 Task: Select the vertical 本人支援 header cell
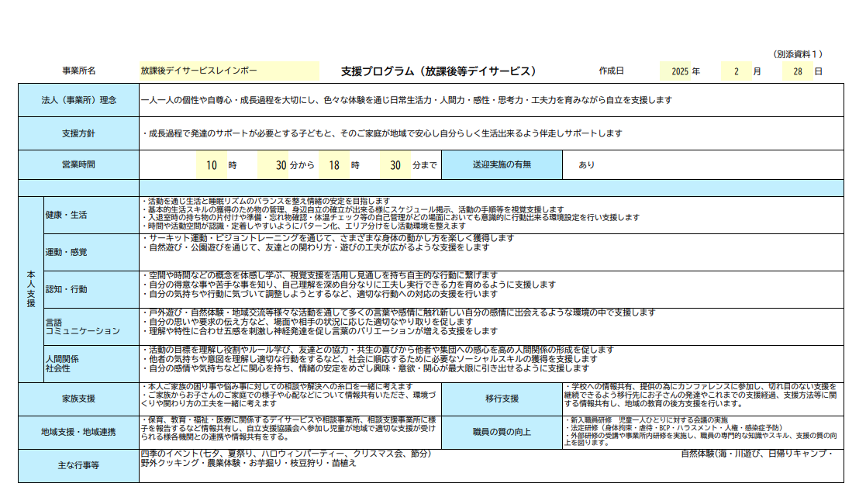tap(31, 289)
